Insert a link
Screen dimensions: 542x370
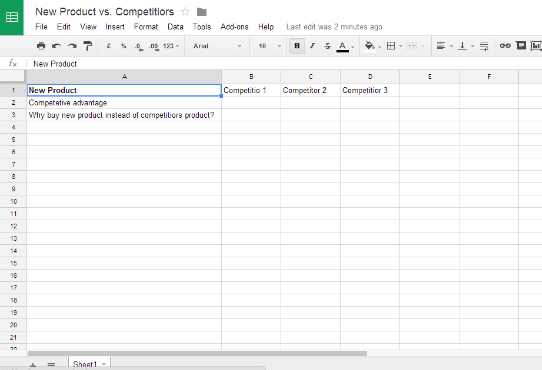point(505,46)
